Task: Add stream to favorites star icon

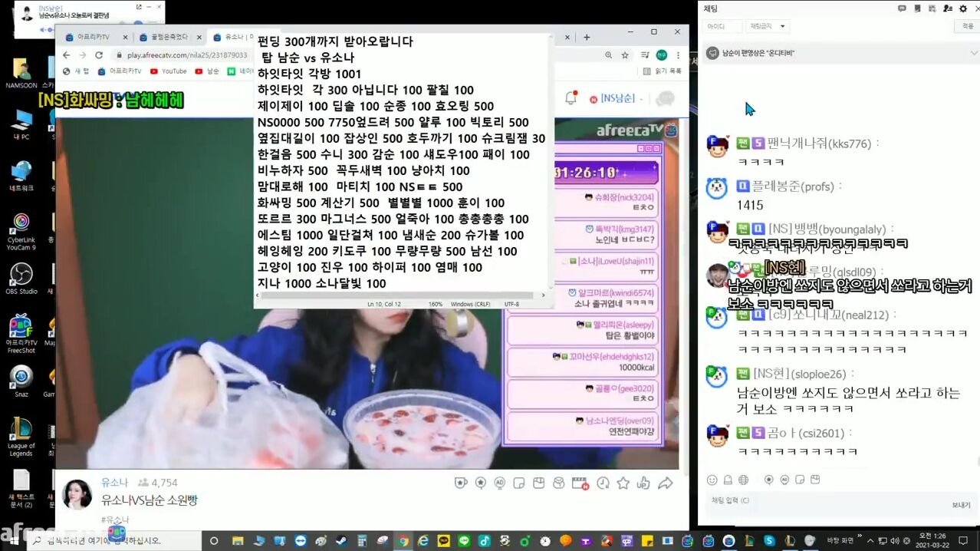Action: pos(623,483)
